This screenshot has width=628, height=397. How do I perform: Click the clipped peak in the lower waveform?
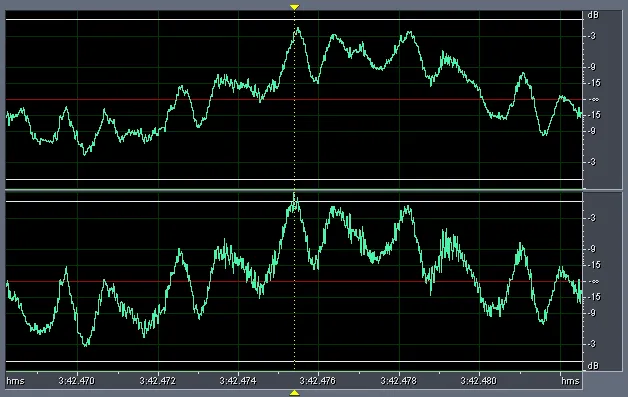(294, 197)
